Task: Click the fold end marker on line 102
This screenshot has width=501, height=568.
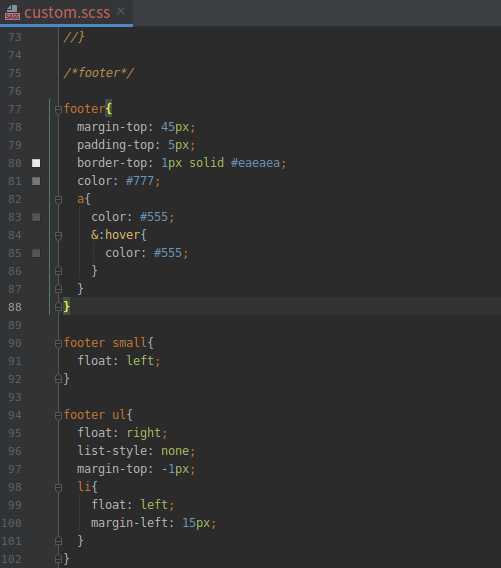Action: [x=58, y=559]
